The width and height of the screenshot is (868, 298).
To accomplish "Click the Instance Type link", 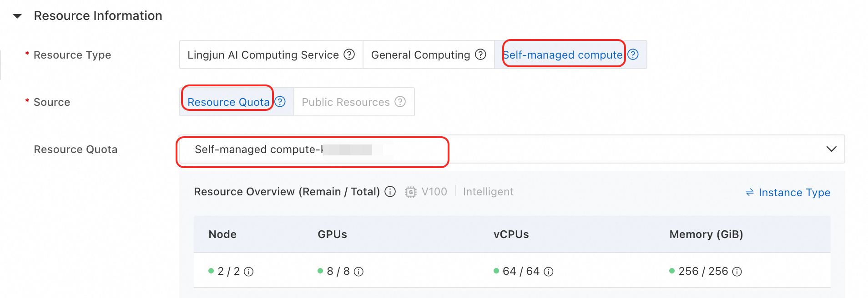I will [x=794, y=192].
